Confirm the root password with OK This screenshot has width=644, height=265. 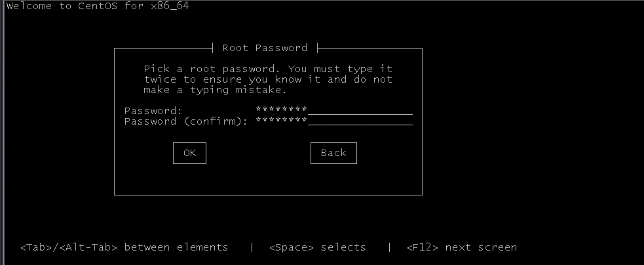tap(189, 153)
